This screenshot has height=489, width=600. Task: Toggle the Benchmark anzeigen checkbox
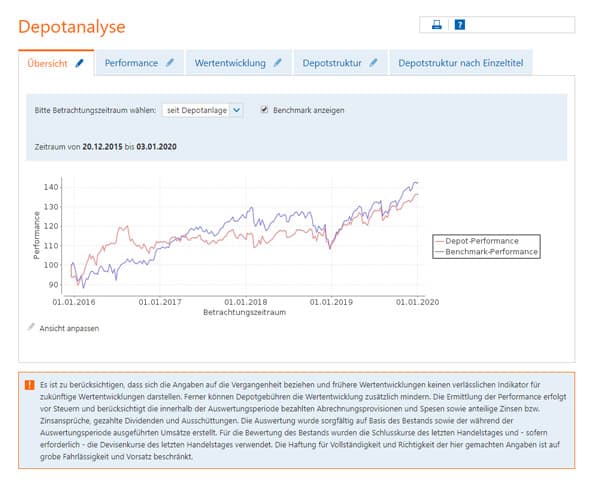pyautogui.click(x=264, y=110)
